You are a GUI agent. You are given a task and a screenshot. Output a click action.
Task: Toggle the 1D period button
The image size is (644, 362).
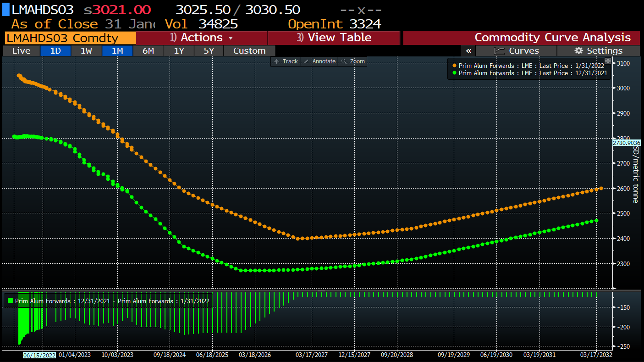point(55,51)
